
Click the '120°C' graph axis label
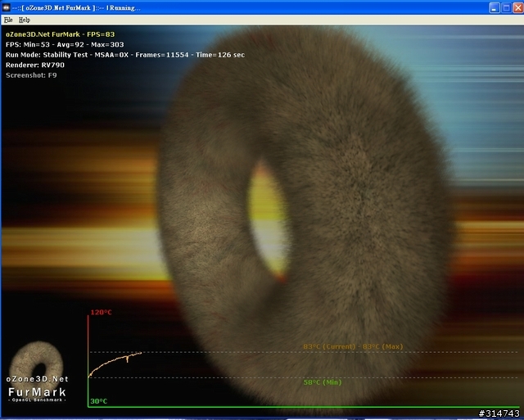(102, 313)
